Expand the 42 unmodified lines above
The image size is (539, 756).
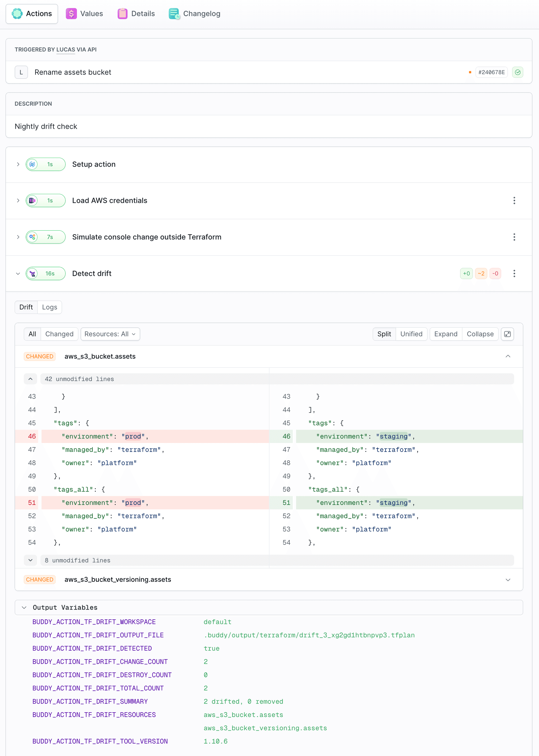(x=31, y=379)
